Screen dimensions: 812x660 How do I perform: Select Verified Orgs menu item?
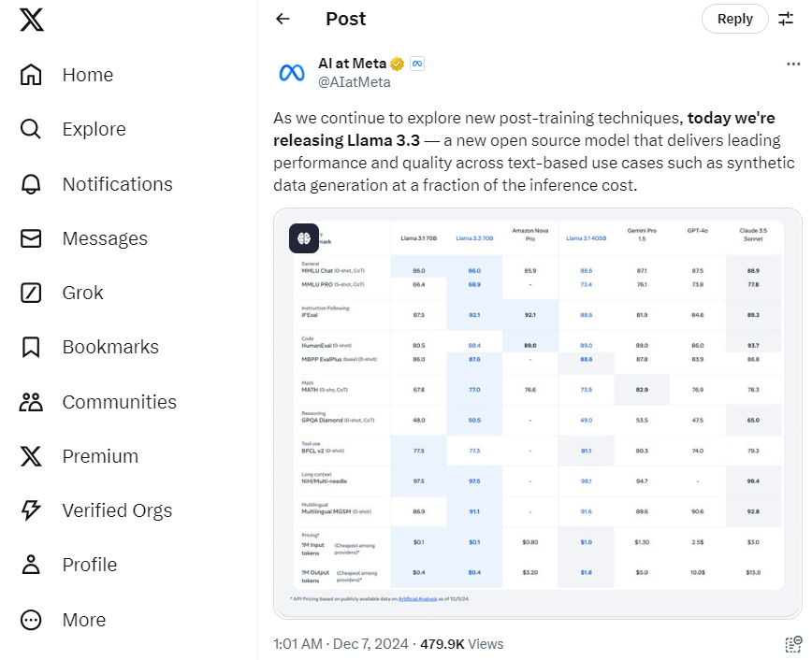95,510
